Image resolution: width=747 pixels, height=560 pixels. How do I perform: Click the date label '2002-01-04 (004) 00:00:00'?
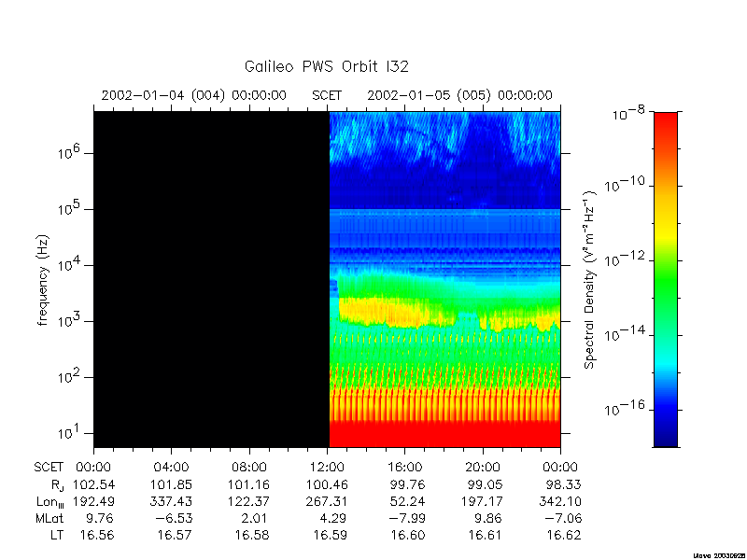pyautogui.click(x=194, y=95)
